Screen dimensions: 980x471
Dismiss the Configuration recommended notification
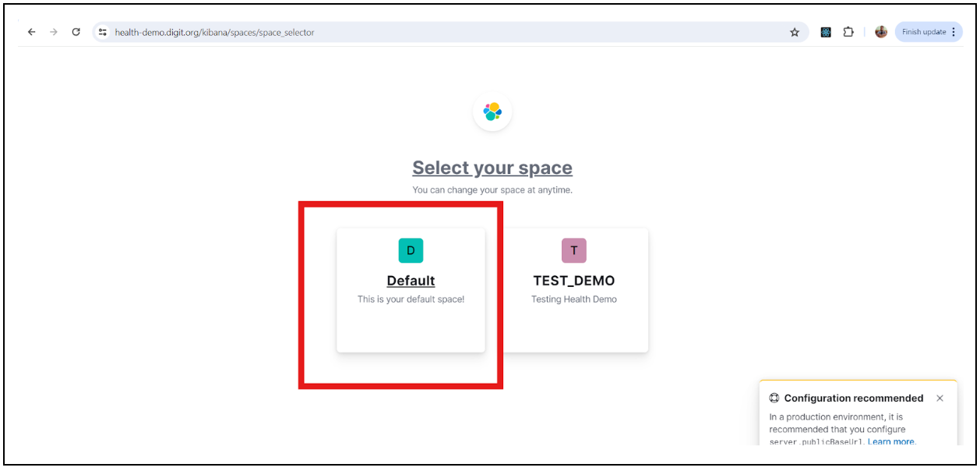click(x=939, y=398)
